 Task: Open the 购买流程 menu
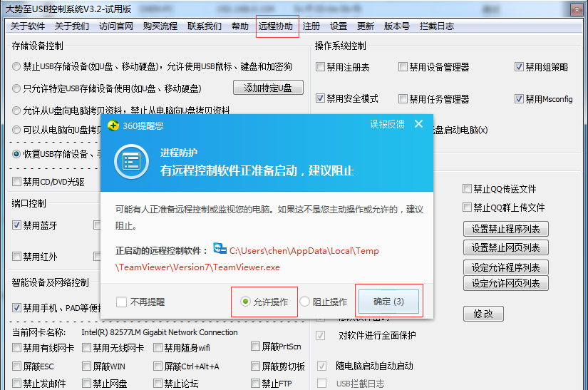[160, 26]
